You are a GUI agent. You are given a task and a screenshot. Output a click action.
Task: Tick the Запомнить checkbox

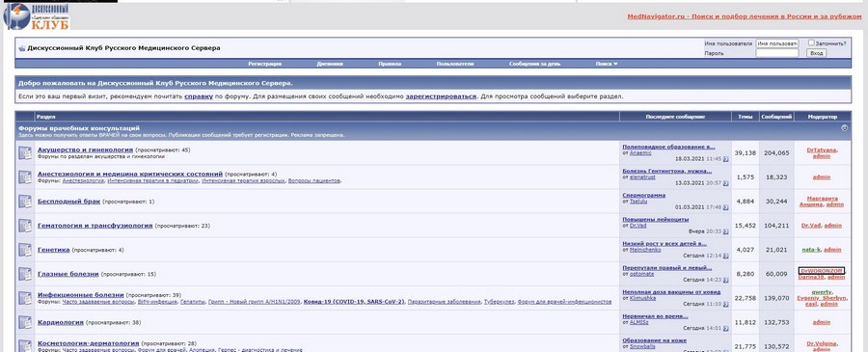click(x=811, y=42)
